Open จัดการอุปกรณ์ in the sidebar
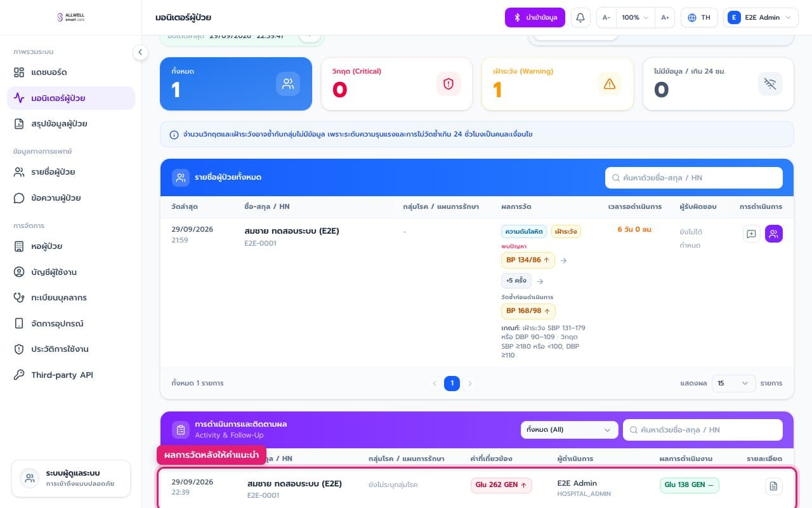The width and height of the screenshot is (812, 508). [x=71, y=324]
